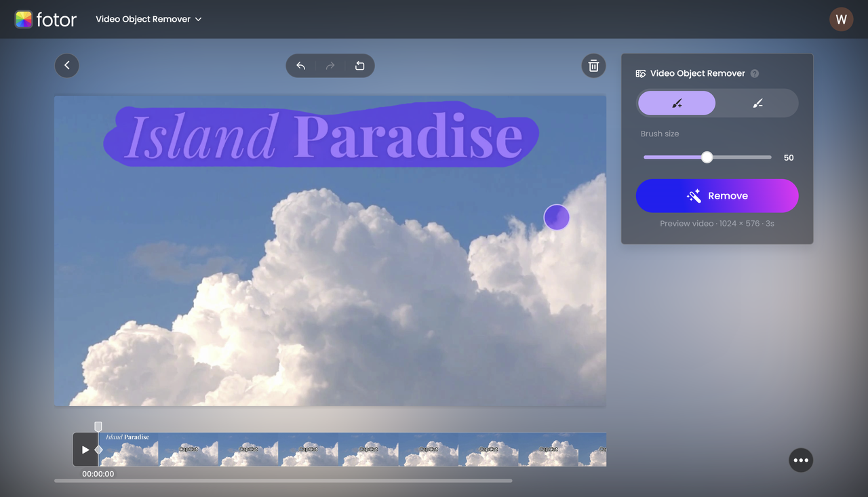This screenshot has height=497, width=868.
Task: Open the Video Object Remover help tooltip
Action: [755, 73]
